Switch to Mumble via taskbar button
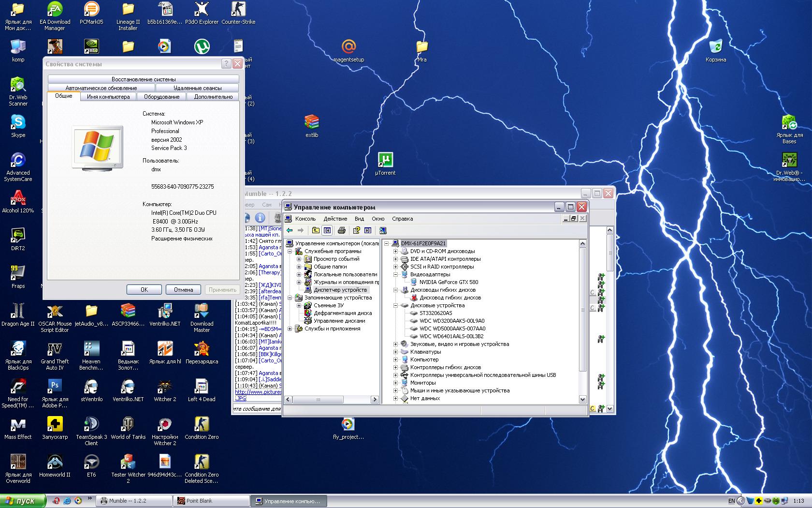The width and height of the screenshot is (812, 508). pos(134,501)
